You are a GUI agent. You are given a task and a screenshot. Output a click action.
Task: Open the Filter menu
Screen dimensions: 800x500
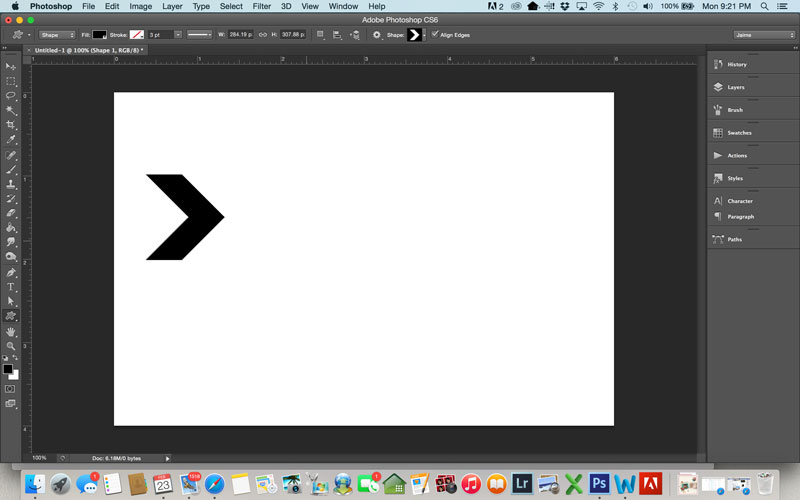pyautogui.click(x=262, y=6)
